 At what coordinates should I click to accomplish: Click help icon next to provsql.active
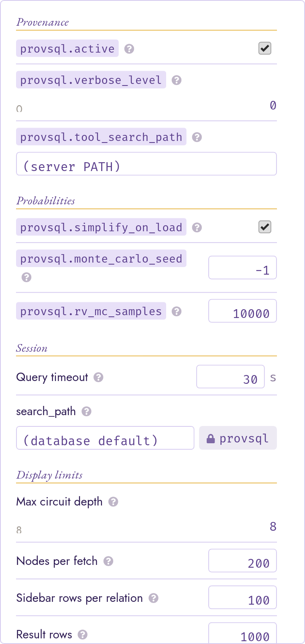tap(129, 49)
